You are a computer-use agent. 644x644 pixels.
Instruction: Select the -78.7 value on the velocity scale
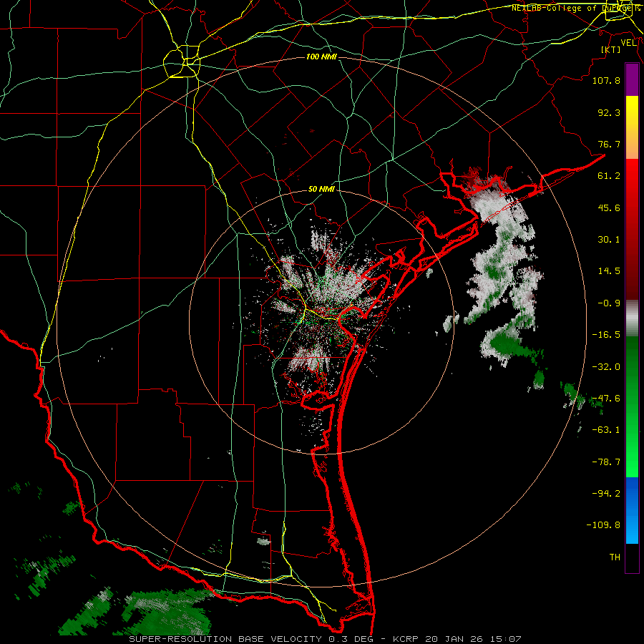(x=606, y=462)
